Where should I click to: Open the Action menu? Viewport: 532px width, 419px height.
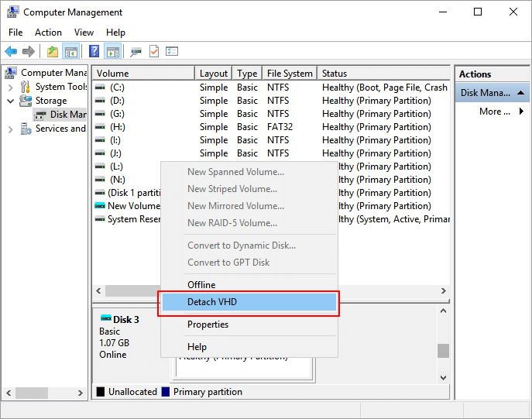click(48, 33)
